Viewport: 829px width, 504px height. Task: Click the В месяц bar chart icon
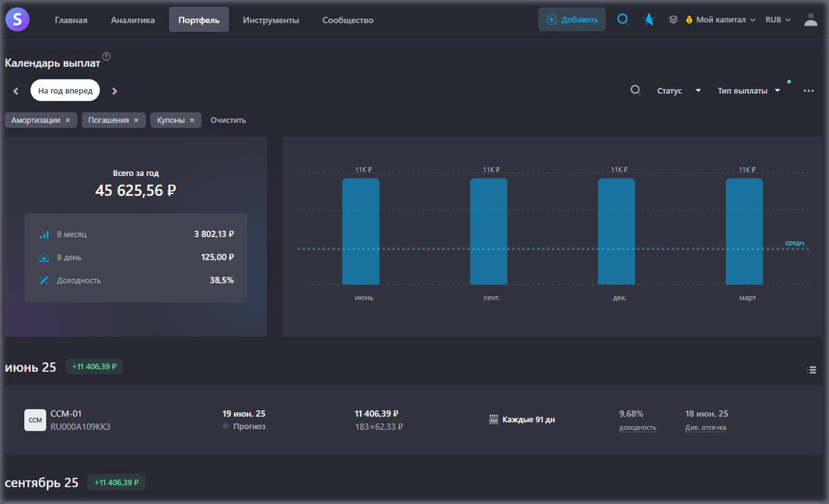(x=44, y=235)
